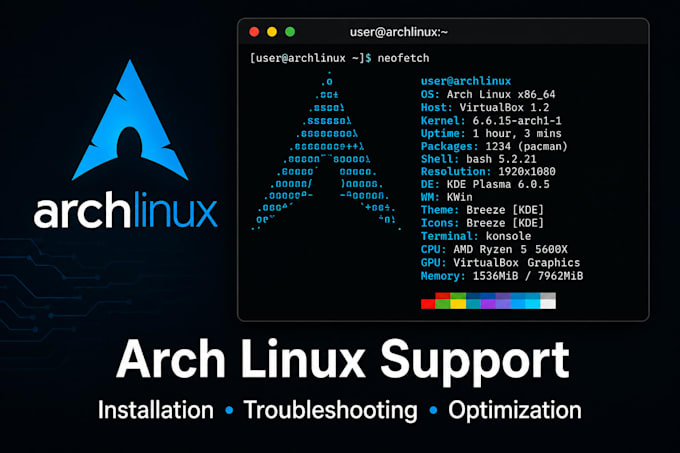Click the 'WM: KWin' line
Viewport: 680px width, 453px height.
pos(446,197)
